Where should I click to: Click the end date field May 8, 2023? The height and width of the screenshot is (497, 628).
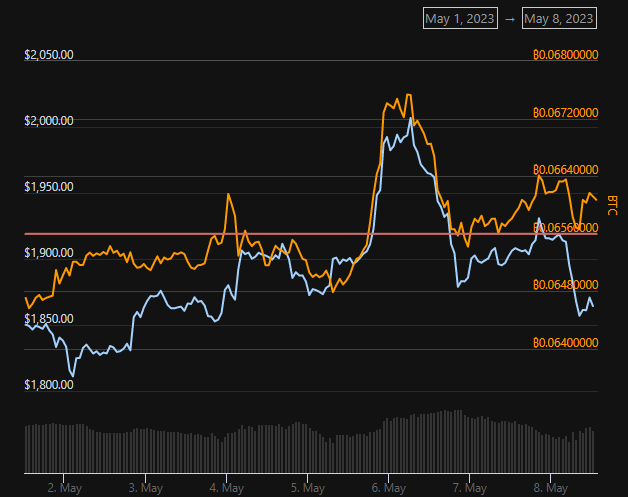tap(560, 18)
